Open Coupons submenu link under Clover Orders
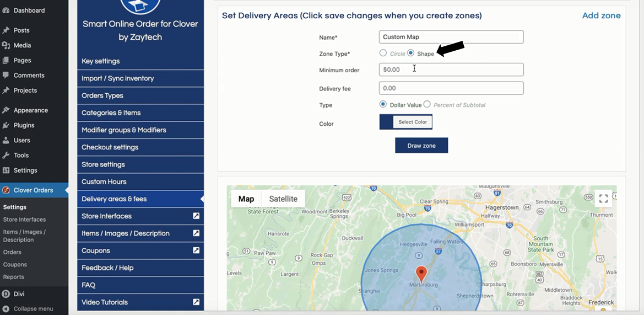The width and height of the screenshot is (644, 315). pyautogui.click(x=15, y=264)
